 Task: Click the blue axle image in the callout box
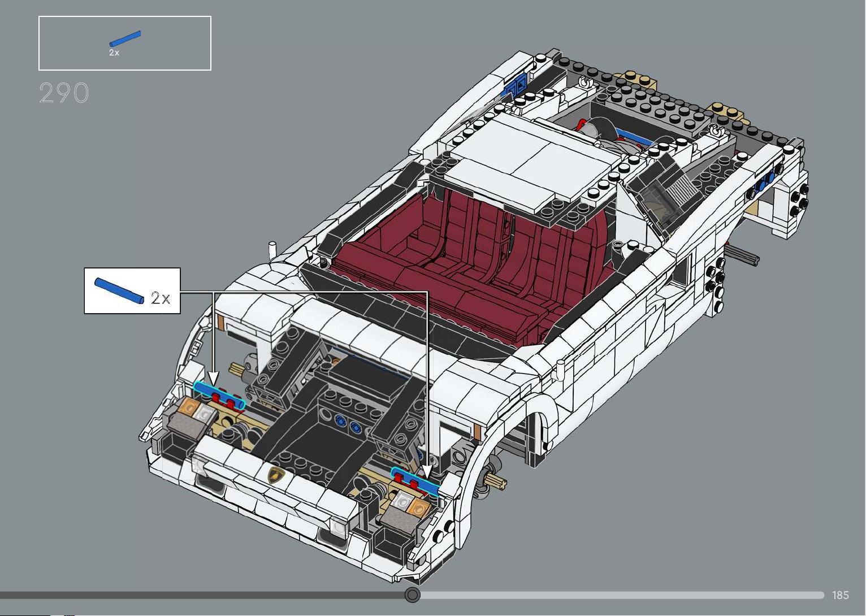(119, 290)
